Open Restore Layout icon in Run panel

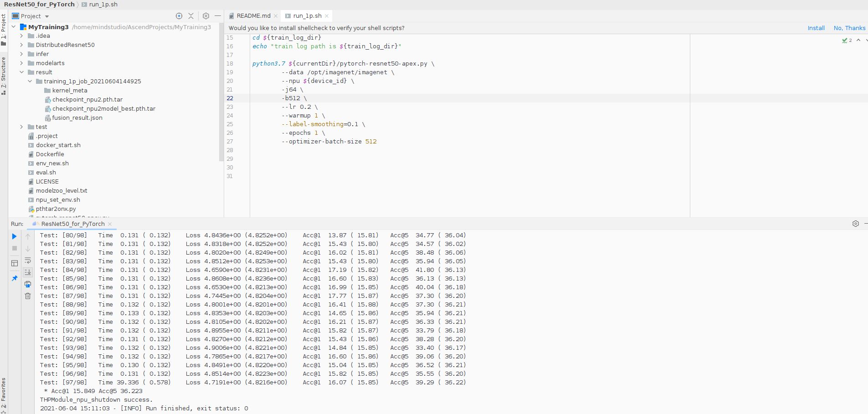14,263
